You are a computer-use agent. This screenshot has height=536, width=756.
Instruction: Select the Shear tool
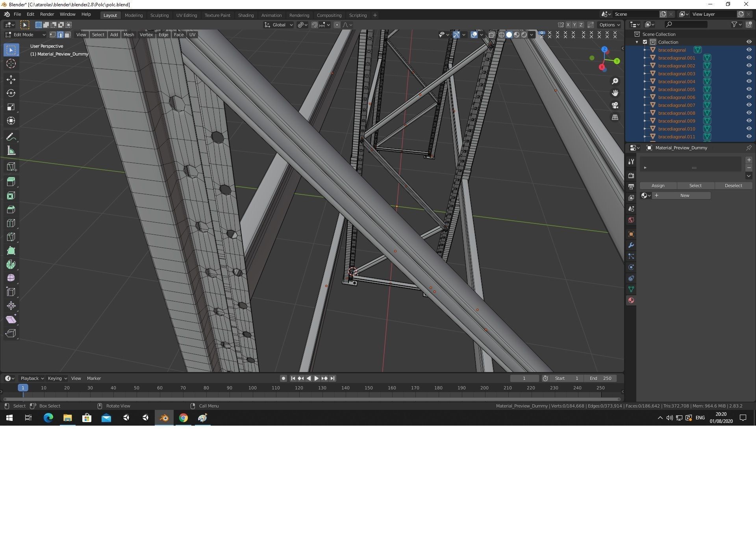pyautogui.click(x=11, y=320)
